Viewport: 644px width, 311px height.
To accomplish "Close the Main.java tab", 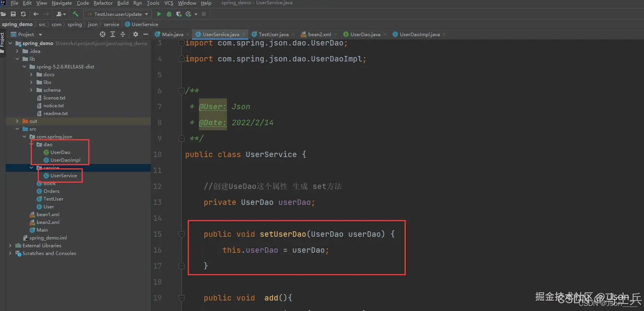I will tap(188, 34).
